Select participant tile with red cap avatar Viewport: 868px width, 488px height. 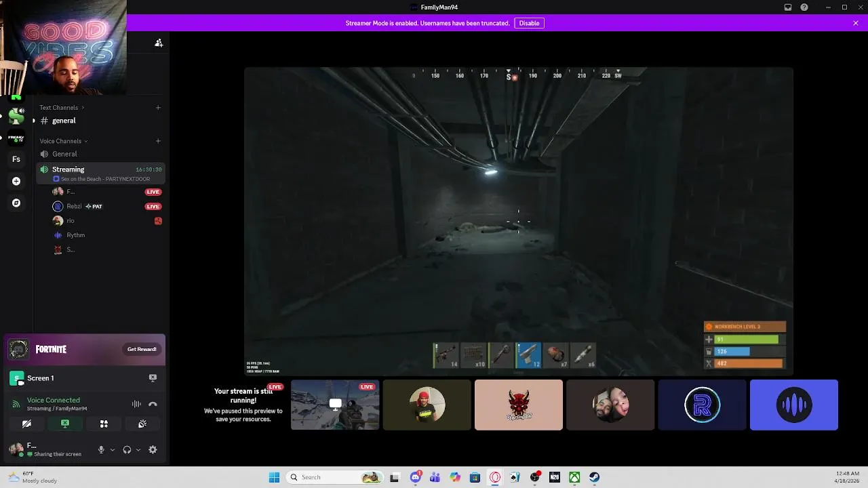tap(427, 405)
